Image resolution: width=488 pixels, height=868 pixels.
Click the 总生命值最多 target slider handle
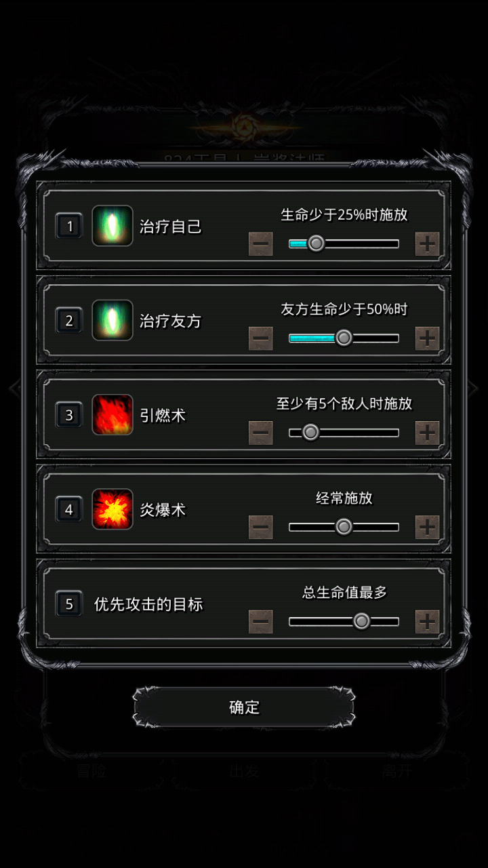tap(361, 620)
